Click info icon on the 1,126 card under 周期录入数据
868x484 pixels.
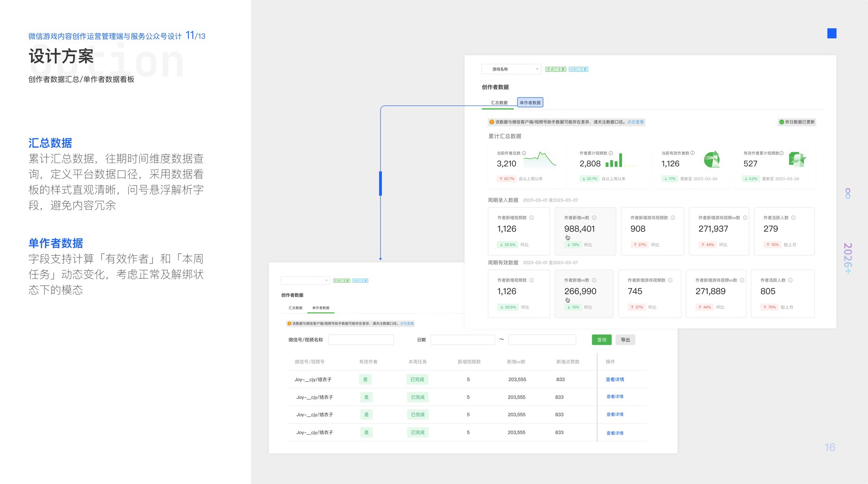(x=532, y=218)
